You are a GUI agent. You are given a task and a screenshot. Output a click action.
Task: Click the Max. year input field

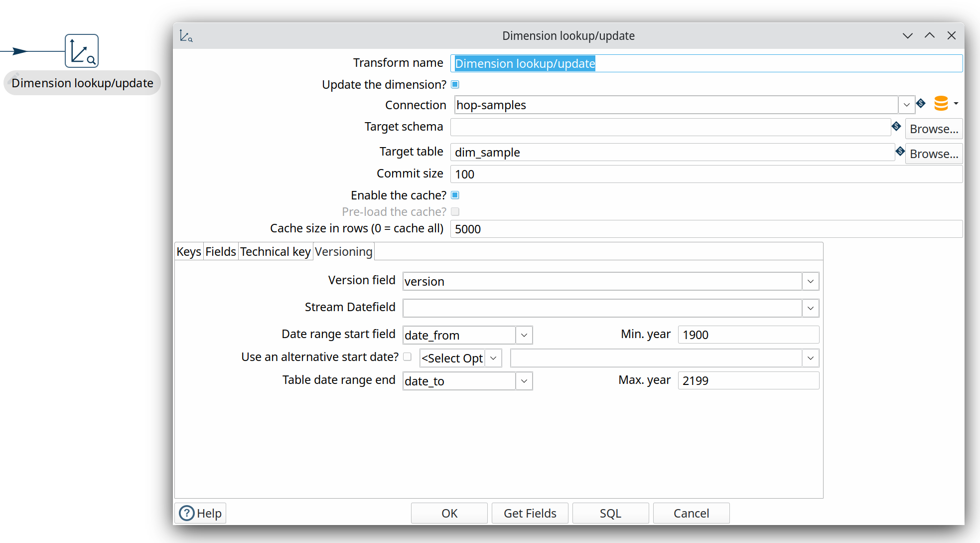(x=748, y=380)
